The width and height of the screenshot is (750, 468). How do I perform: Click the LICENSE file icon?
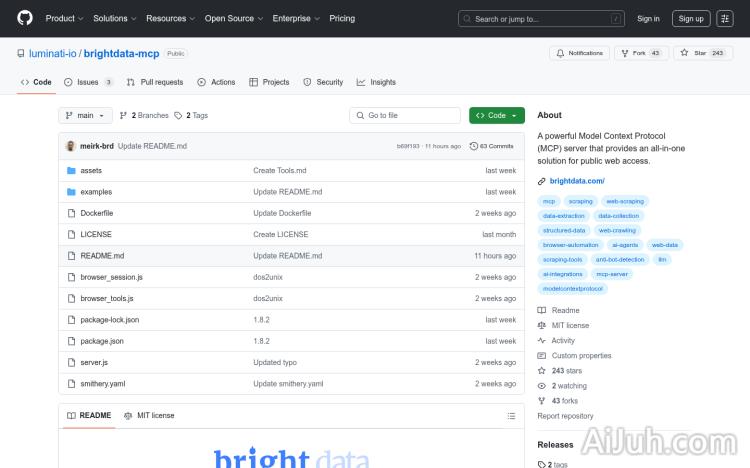(x=71, y=234)
